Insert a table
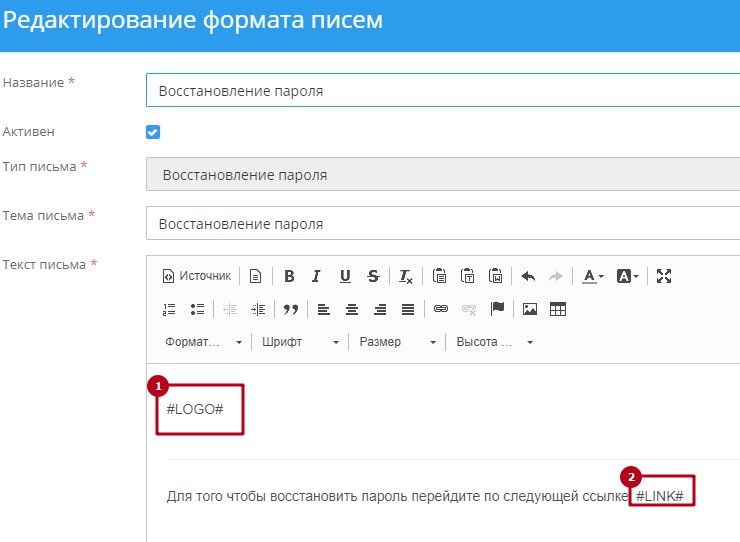This screenshot has height=542, width=740. coord(558,309)
